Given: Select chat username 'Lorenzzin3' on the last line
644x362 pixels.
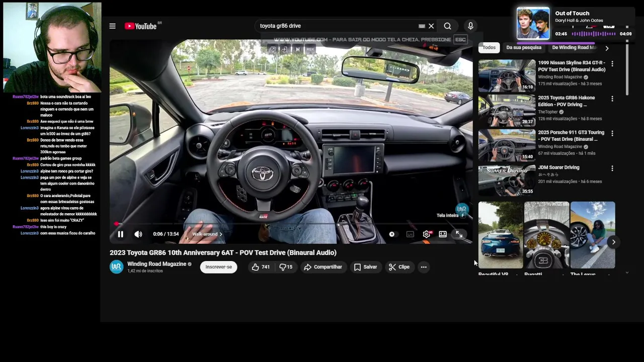Looking at the screenshot, I should 30,233.
